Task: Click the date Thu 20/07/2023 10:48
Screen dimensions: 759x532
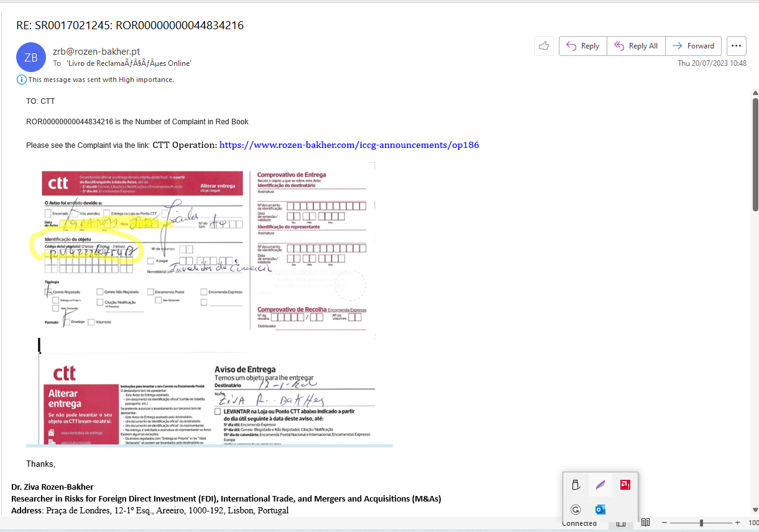Action: 712,63
